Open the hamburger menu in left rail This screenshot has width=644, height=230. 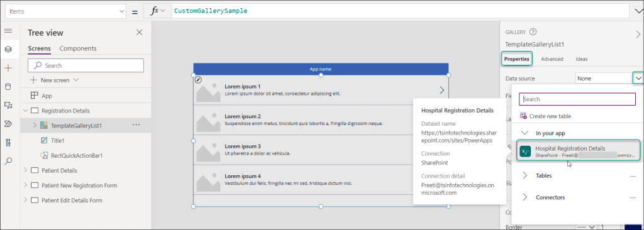pyautogui.click(x=8, y=31)
